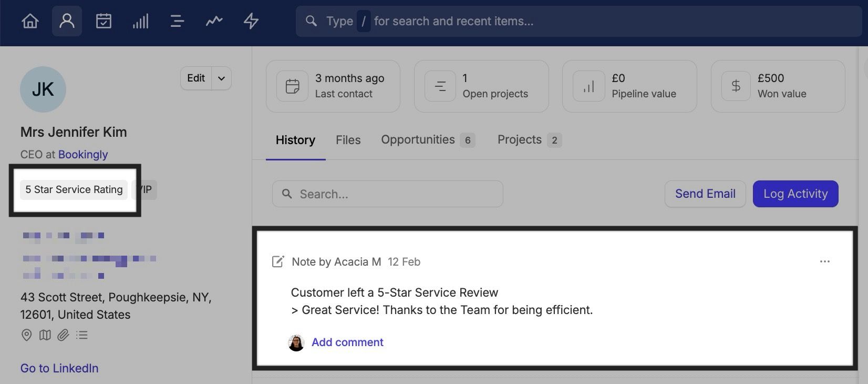Screen dimensions: 868x384
Task: Open the Projects list icon
Action: pyautogui.click(x=177, y=21)
